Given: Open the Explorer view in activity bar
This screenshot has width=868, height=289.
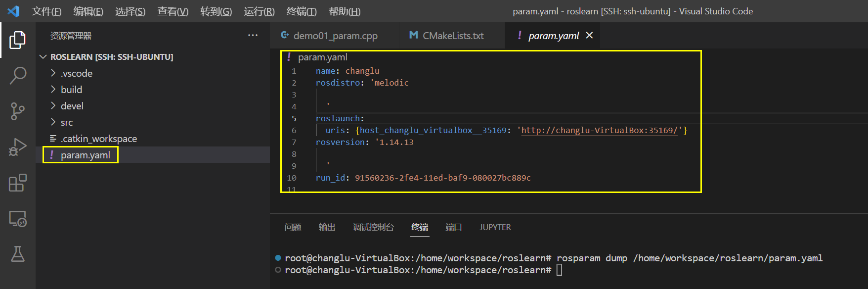Looking at the screenshot, I should click(18, 40).
